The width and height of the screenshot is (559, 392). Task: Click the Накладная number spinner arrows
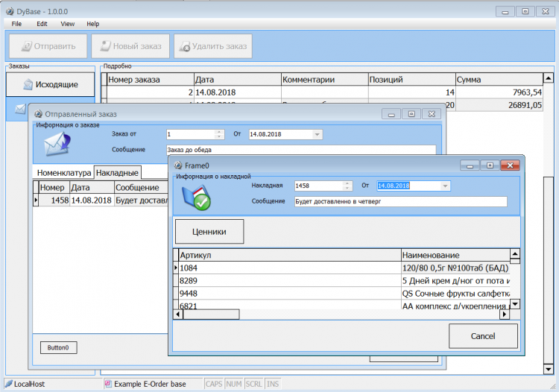[x=347, y=186]
